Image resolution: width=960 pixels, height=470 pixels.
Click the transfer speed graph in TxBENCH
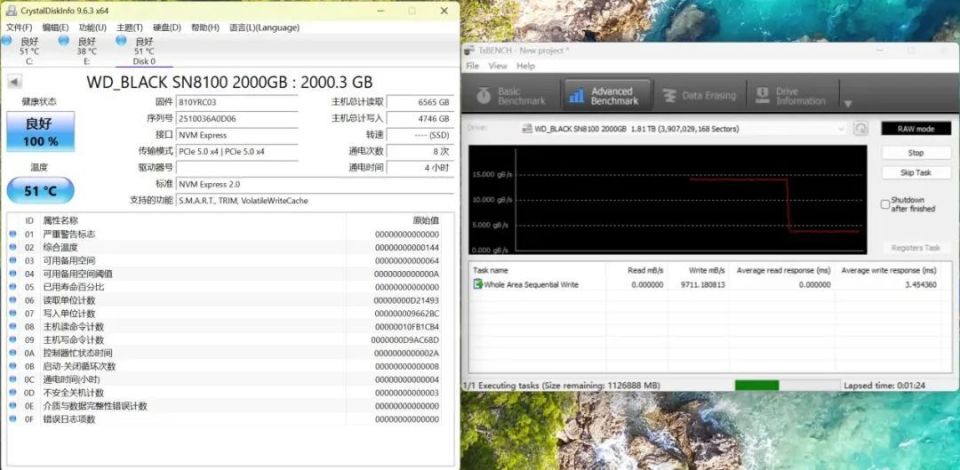coord(667,200)
